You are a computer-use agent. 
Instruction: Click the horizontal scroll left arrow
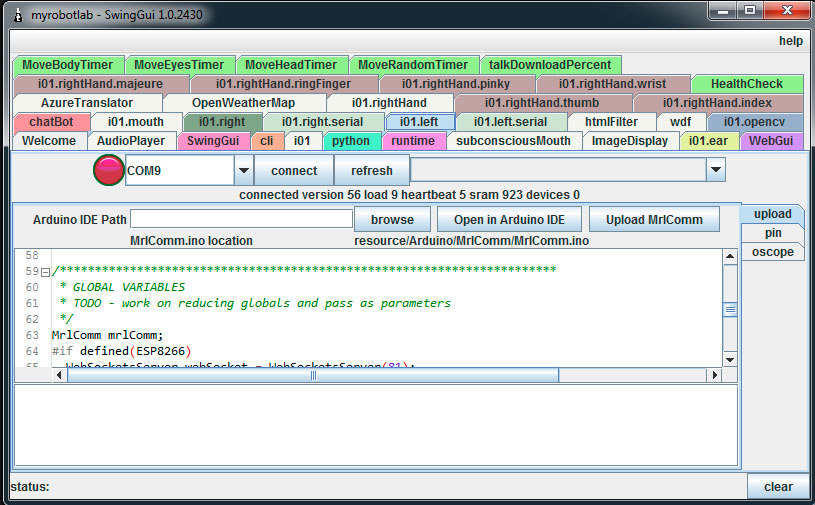tap(59, 375)
